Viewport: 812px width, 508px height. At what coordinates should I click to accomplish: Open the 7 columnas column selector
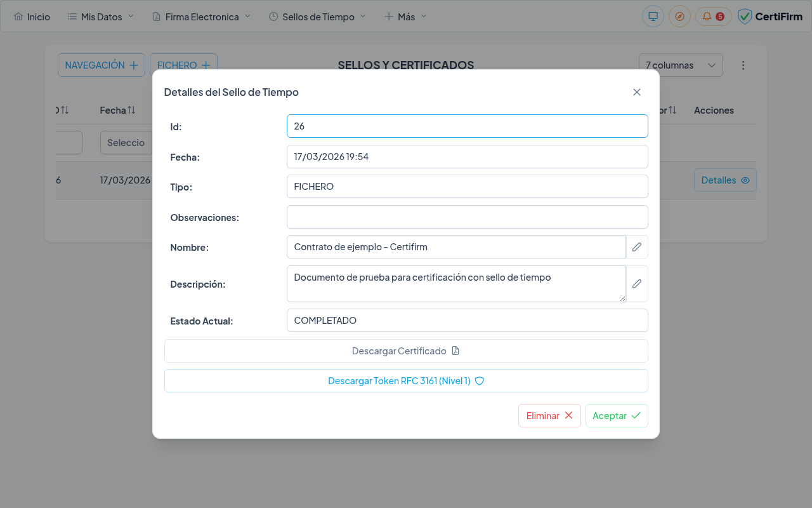point(681,65)
